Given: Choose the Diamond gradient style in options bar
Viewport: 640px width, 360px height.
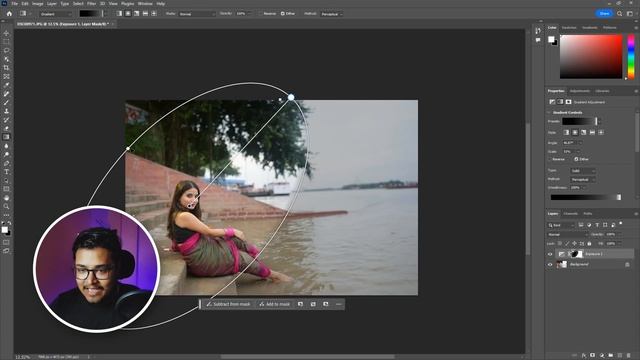Looking at the screenshot, I should pos(154,13).
